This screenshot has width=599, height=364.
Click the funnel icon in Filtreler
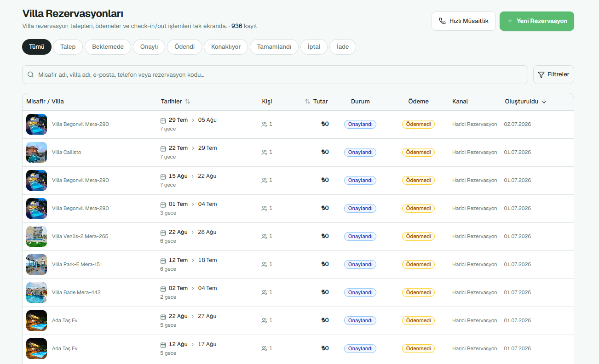pos(541,74)
